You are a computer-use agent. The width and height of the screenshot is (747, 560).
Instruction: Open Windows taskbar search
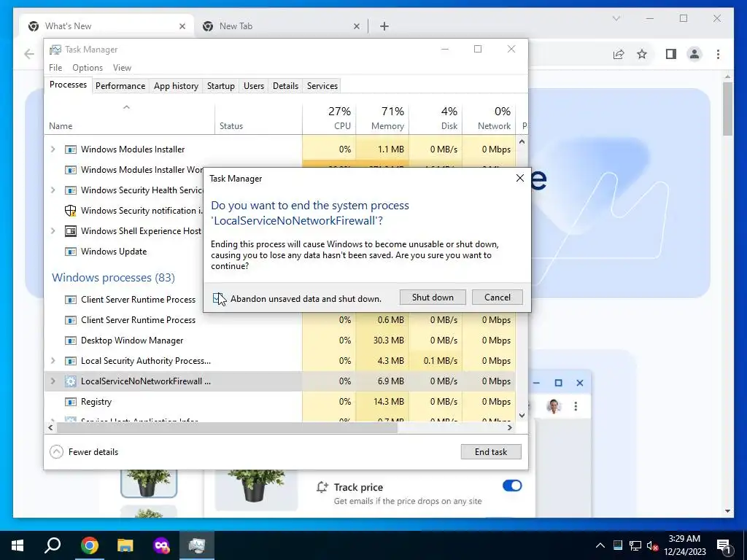(x=53, y=545)
